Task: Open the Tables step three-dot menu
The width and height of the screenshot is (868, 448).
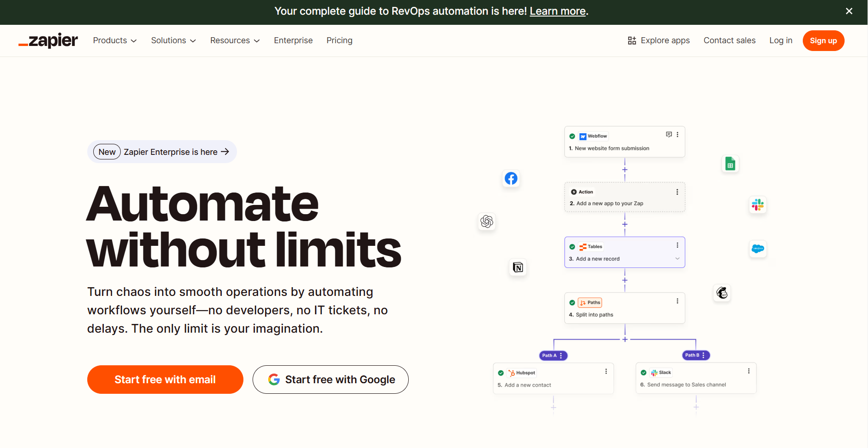Action: (x=677, y=245)
